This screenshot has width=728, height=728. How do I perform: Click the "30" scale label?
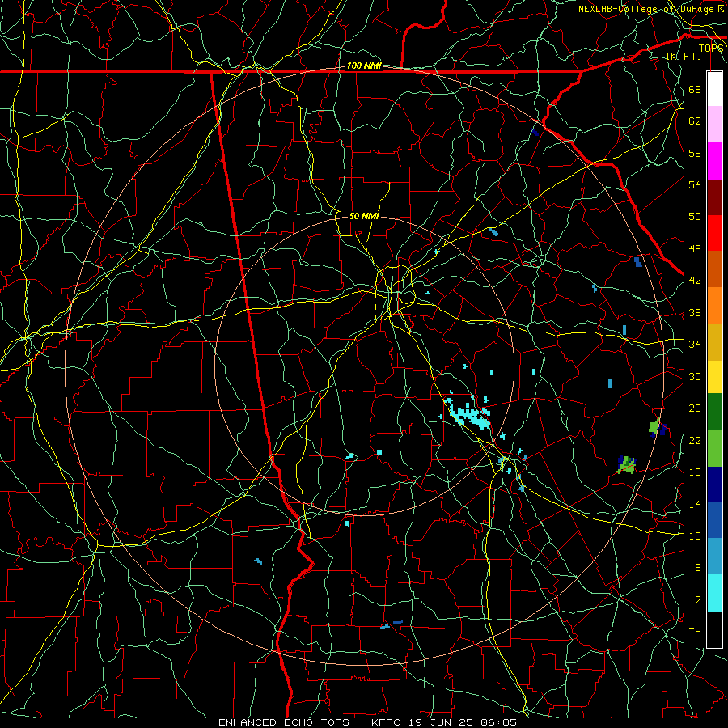695,376
